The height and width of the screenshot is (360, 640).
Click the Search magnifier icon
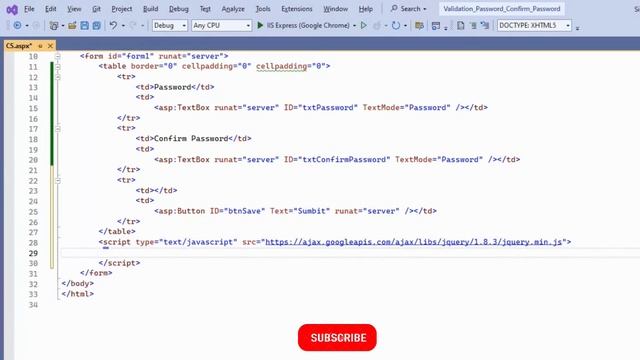coord(394,9)
